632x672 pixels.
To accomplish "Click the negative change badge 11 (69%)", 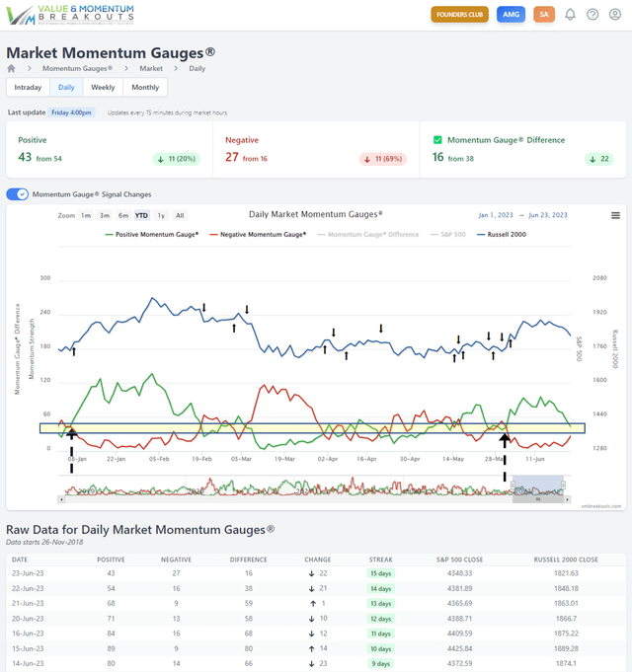I will pyautogui.click(x=383, y=159).
